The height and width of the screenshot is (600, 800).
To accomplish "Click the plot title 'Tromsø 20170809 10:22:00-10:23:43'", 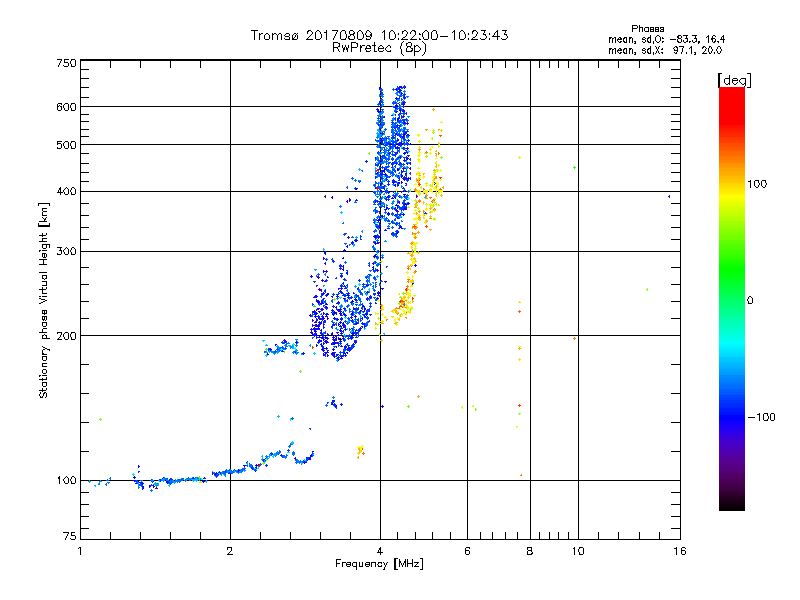I will pos(379,35).
